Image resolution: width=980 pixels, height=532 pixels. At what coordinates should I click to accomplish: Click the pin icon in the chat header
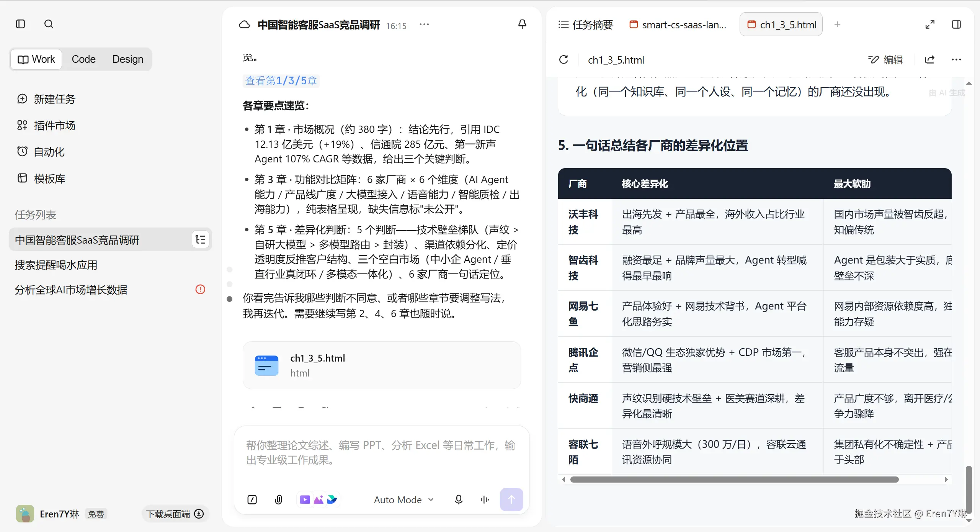click(522, 25)
